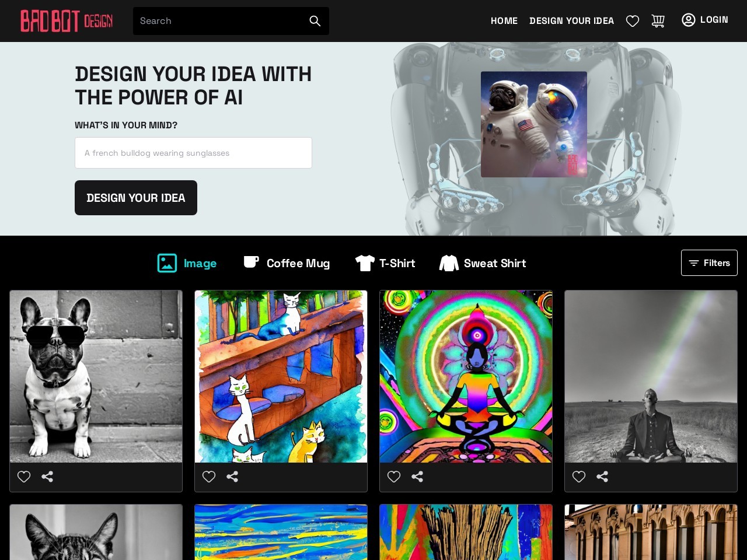Screen dimensions: 747x560
Task: Favorite the meditating man in field image
Action: pos(579,477)
